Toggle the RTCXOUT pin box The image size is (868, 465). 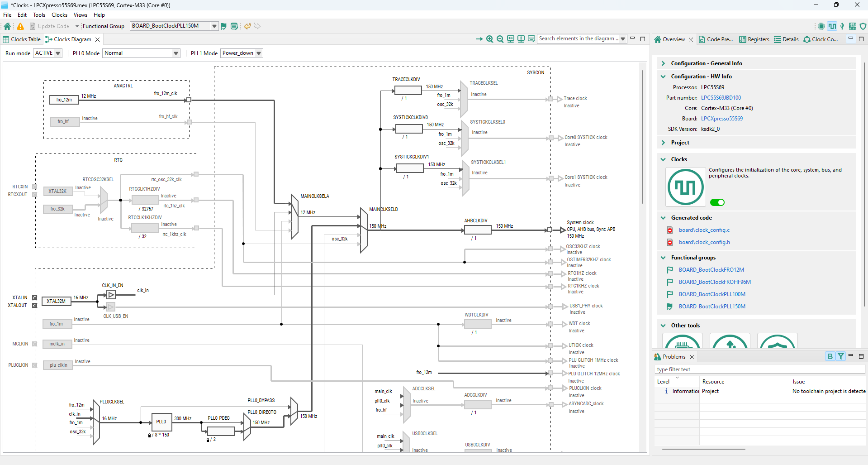(x=34, y=195)
